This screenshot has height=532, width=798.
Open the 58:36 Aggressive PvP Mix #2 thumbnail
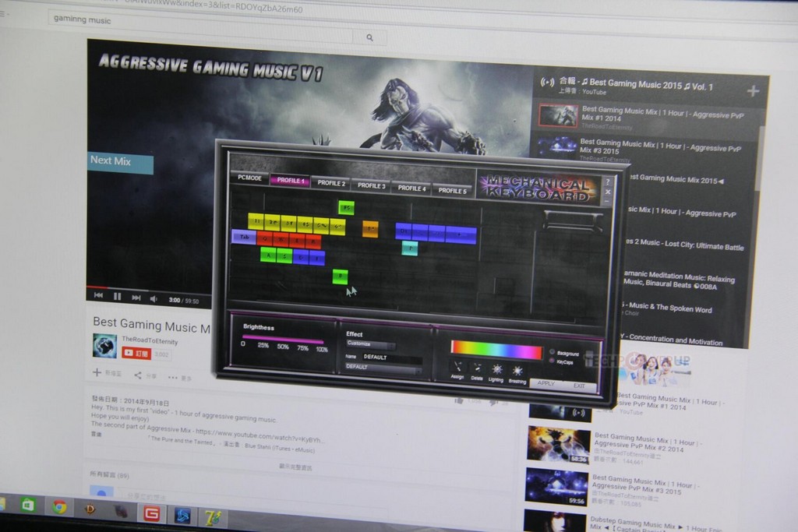click(x=558, y=445)
